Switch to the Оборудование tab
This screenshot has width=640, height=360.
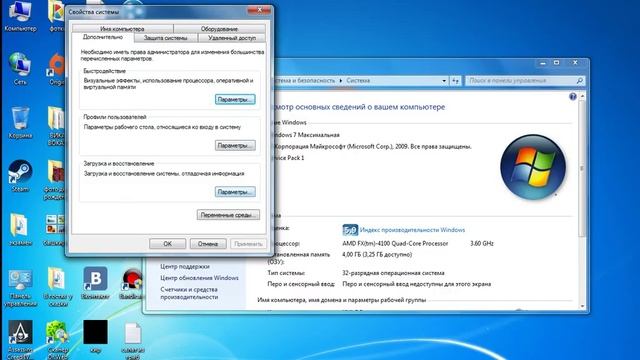coord(219,29)
